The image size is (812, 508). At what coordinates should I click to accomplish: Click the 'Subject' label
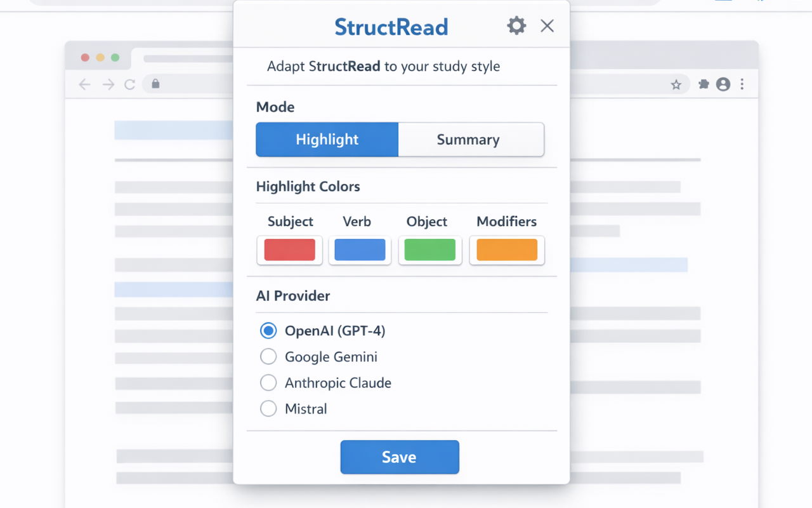coord(291,222)
